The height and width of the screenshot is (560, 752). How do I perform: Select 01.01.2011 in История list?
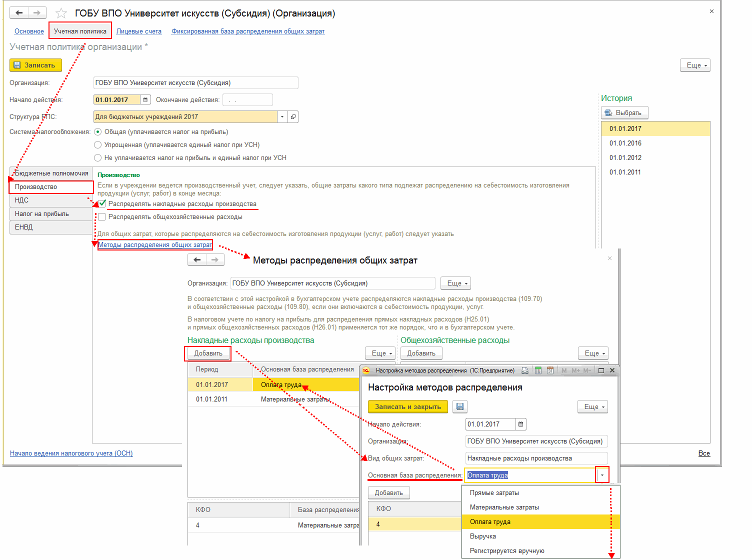[x=655, y=172]
